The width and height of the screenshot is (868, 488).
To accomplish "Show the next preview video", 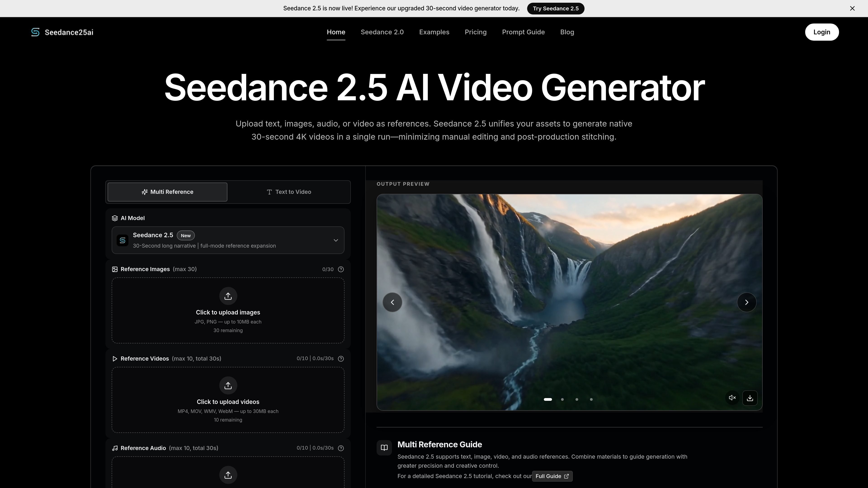I will pos(746,303).
